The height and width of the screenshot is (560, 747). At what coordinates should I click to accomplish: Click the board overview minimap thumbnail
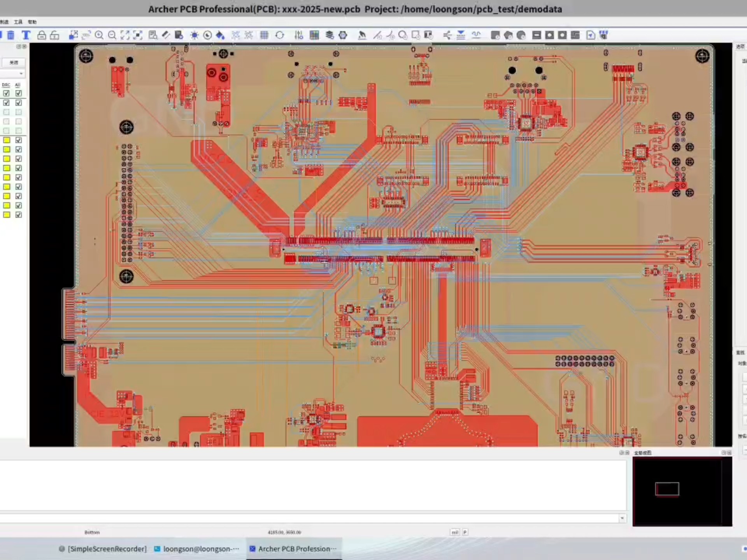tap(682, 492)
